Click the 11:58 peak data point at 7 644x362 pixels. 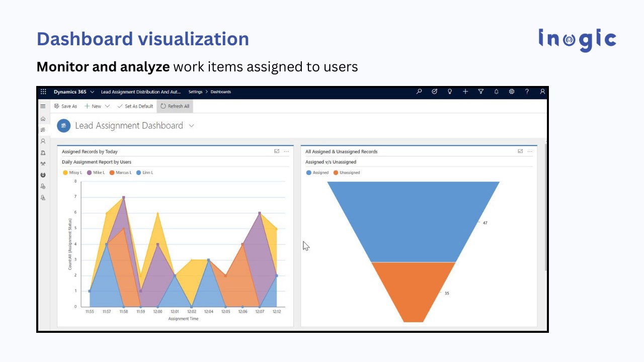(x=124, y=198)
